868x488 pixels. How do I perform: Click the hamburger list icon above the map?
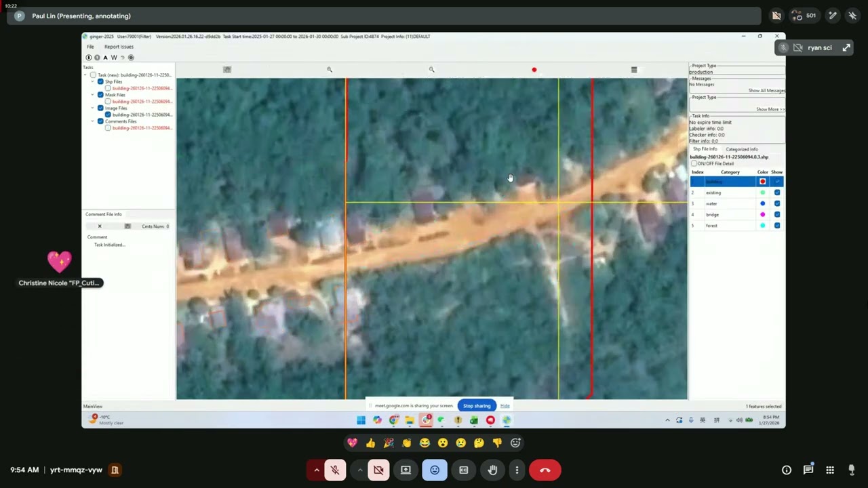634,70
